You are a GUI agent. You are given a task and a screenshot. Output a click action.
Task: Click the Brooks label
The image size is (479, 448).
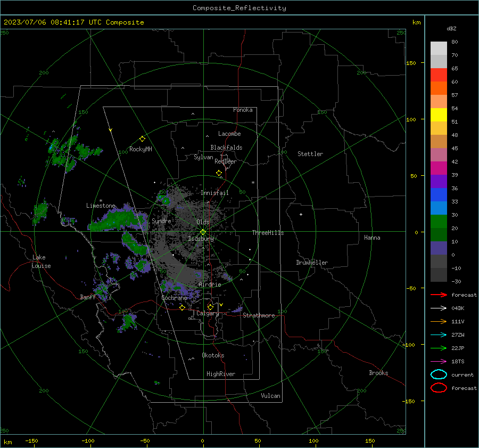pos(378,373)
